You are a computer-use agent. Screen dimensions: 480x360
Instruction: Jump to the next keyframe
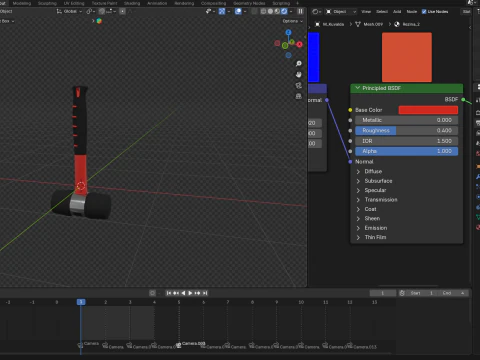click(198, 293)
